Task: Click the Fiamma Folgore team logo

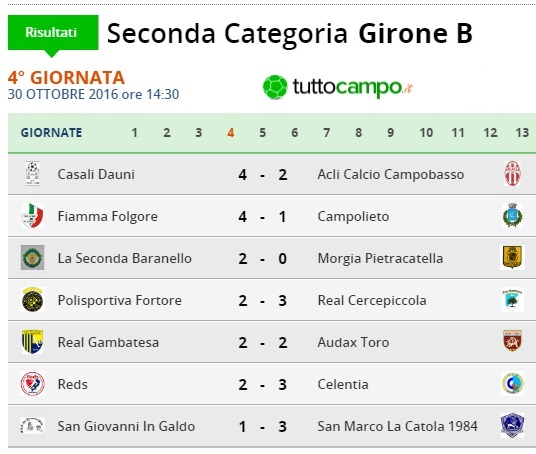Action: point(32,216)
